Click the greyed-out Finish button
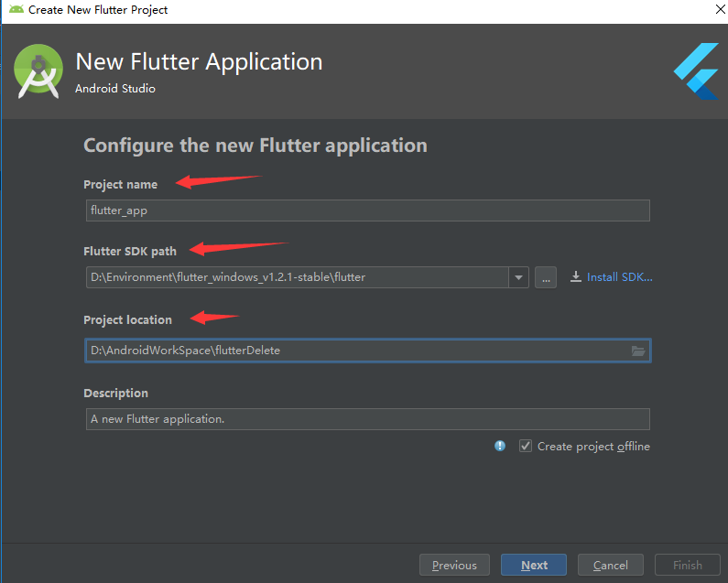This screenshot has width=728, height=583. tap(688, 565)
